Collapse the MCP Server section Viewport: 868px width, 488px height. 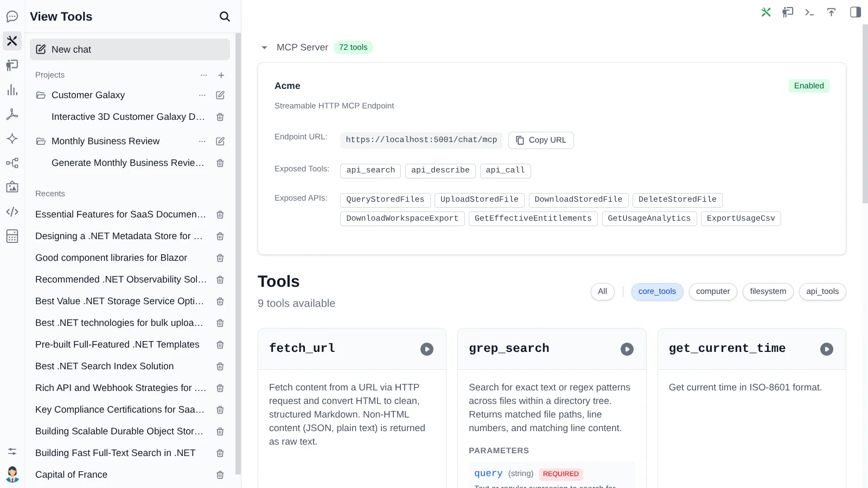click(264, 48)
